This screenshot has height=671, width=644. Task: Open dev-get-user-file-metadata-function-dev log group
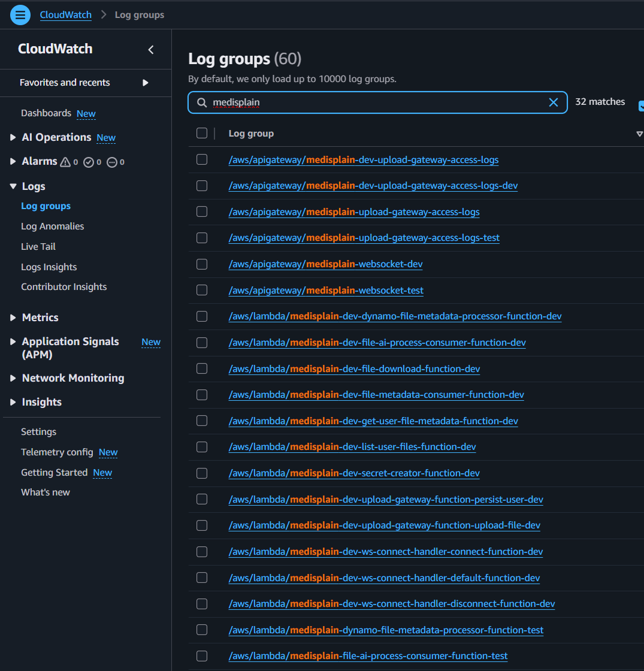click(x=373, y=421)
